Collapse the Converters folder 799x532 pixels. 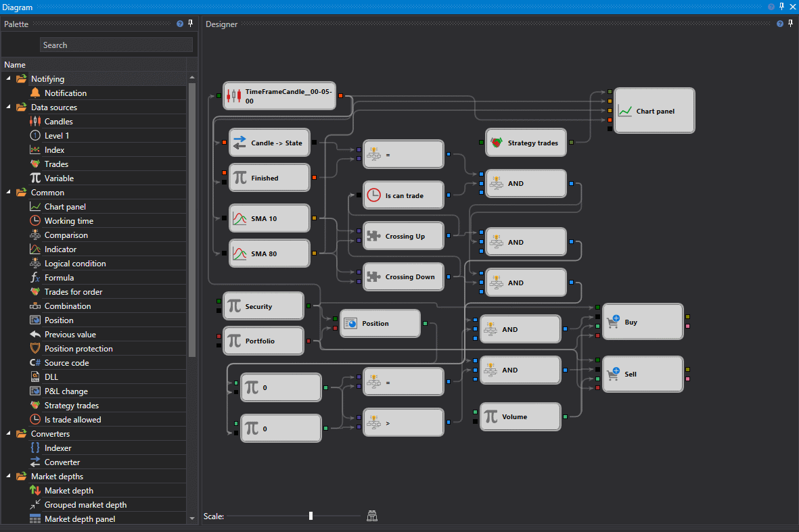coord(8,433)
